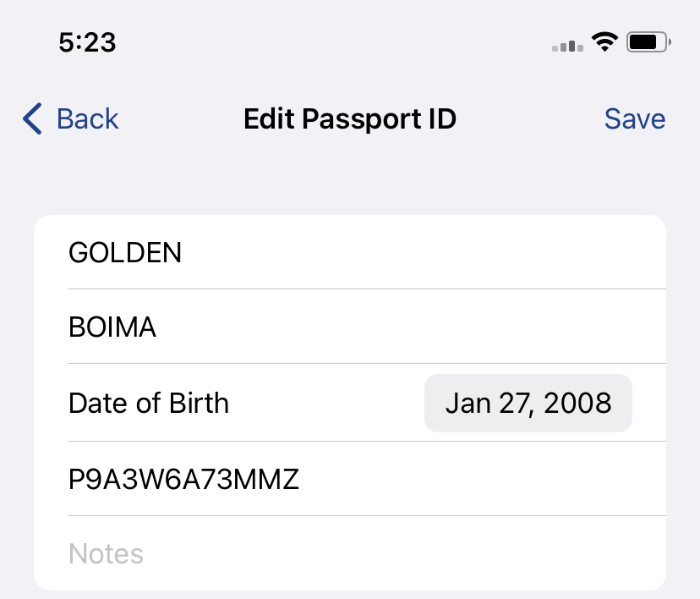Tap the Back label text
Viewport: 700px width, 599px height.
tap(88, 118)
